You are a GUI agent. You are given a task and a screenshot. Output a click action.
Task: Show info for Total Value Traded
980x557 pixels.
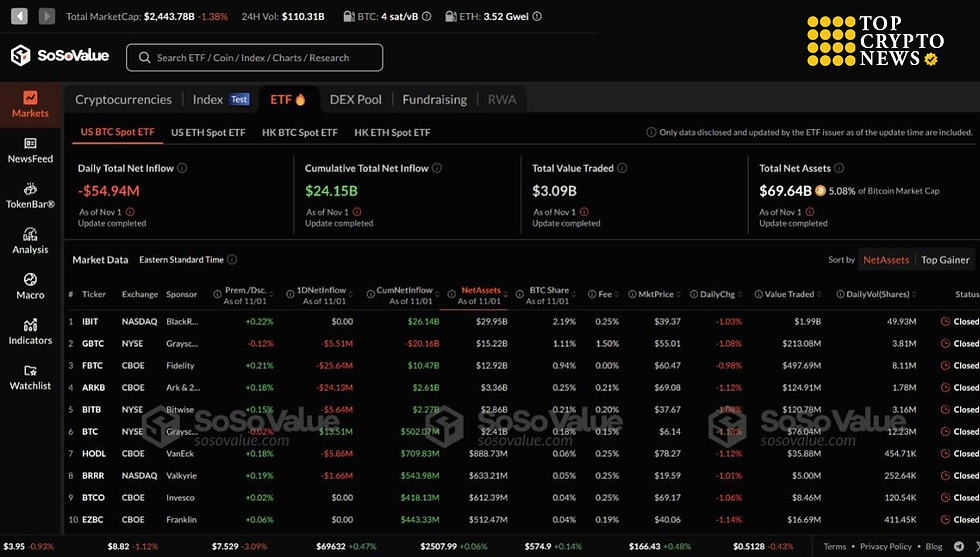coord(622,168)
